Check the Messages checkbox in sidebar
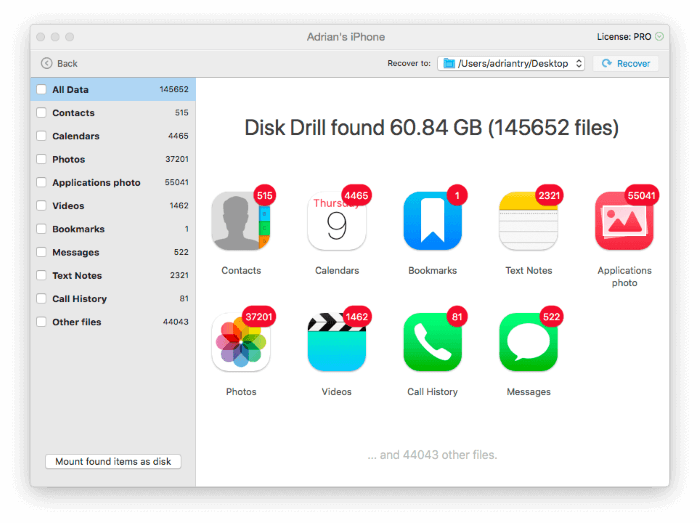Screen dimensions: 700x523 41,252
